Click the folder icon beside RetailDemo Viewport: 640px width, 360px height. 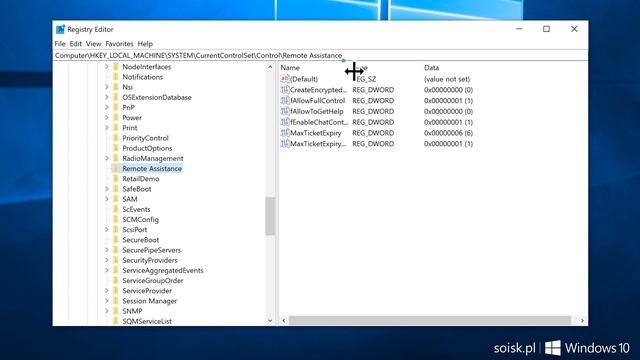(x=116, y=179)
